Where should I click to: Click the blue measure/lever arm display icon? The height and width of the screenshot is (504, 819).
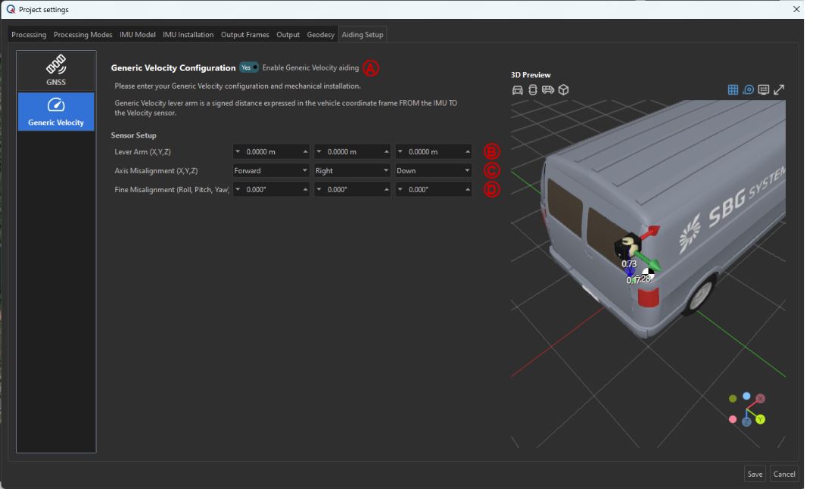click(748, 89)
